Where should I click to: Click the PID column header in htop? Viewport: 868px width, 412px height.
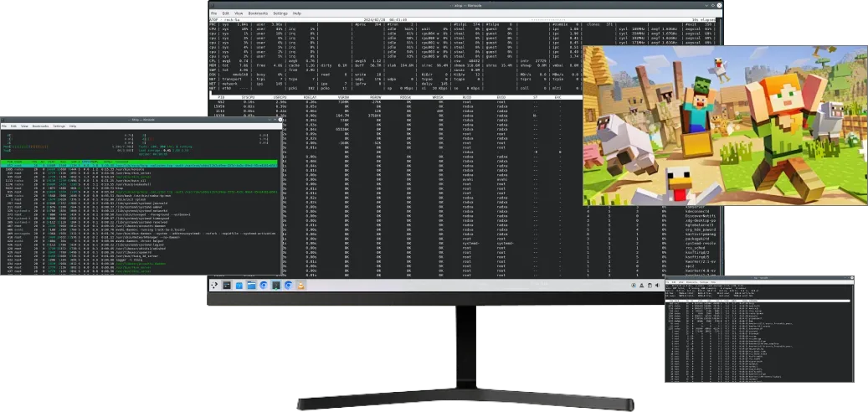(x=10, y=162)
